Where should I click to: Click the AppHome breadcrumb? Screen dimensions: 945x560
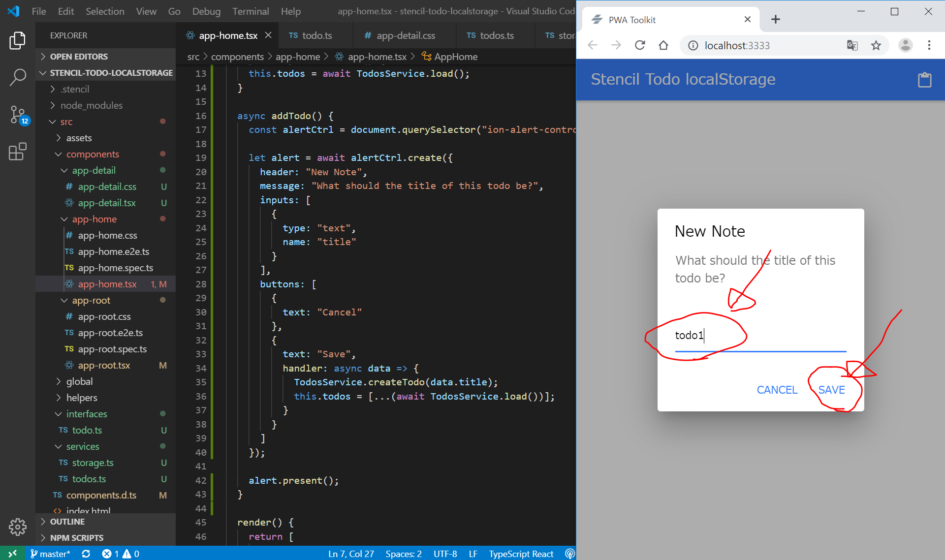pyautogui.click(x=449, y=57)
